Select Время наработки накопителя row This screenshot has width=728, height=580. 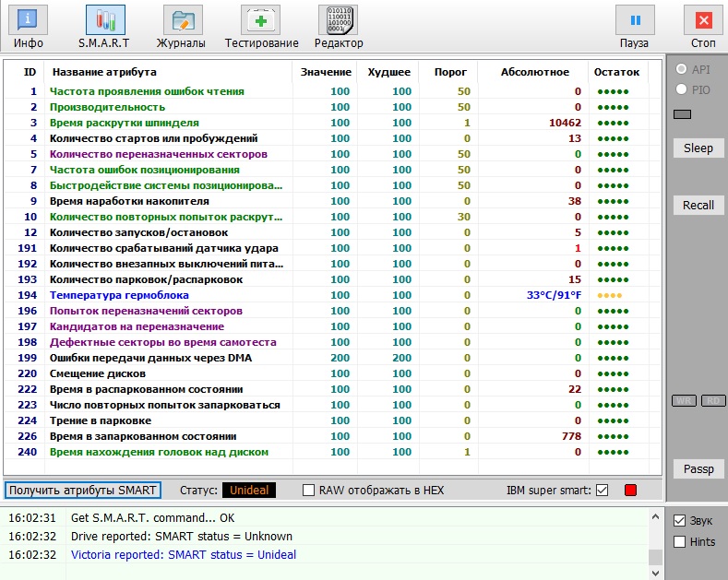point(332,201)
